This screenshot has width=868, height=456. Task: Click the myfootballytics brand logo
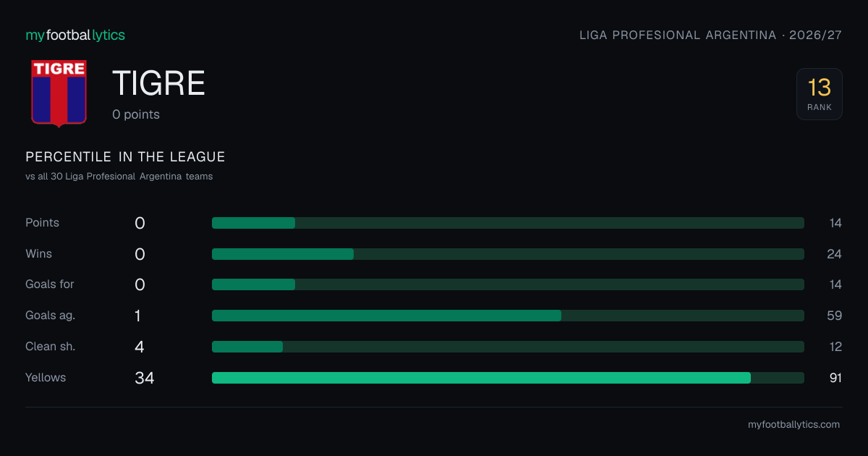point(75,35)
